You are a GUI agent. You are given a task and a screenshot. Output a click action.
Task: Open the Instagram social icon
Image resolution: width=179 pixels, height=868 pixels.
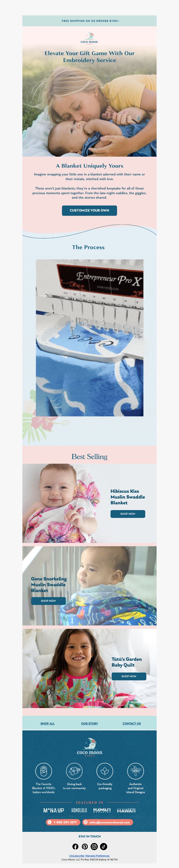pyautogui.click(x=94, y=846)
